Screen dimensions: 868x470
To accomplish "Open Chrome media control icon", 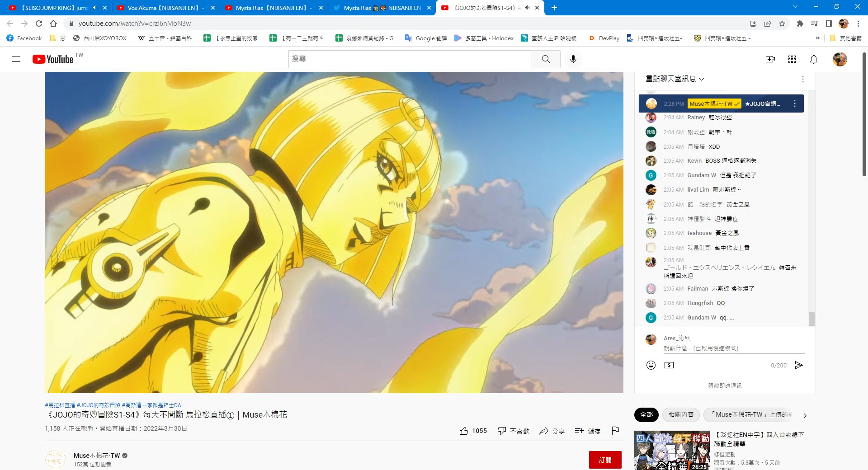I will pos(815,23).
